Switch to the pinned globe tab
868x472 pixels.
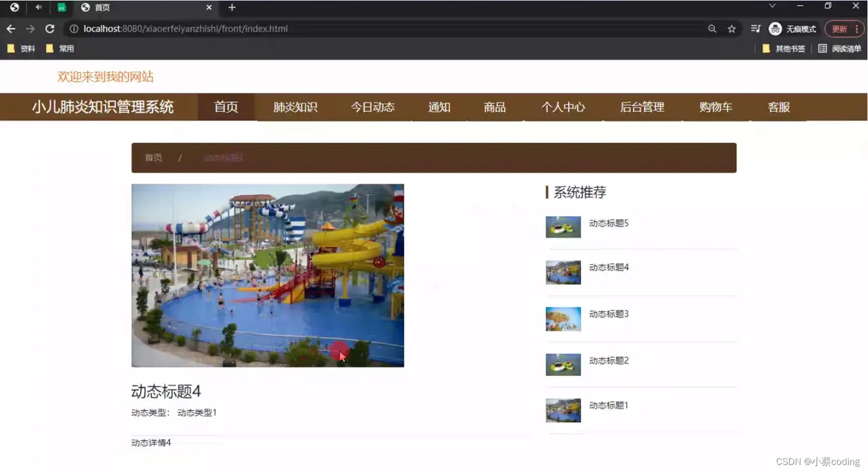[14, 7]
